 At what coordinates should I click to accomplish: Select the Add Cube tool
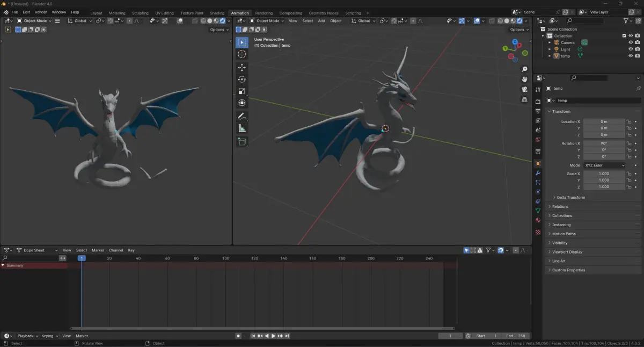point(242,142)
